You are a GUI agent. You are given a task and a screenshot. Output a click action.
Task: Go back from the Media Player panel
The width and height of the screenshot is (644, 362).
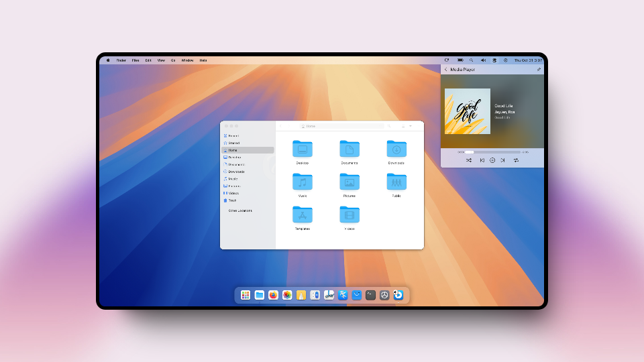pyautogui.click(x=445, y=69)
